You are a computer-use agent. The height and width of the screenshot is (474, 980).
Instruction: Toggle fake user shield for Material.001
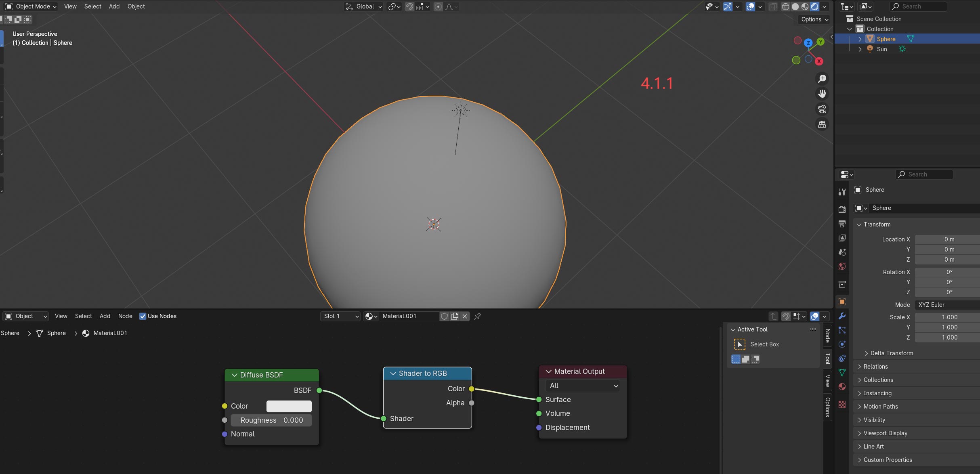click(444, 316)
